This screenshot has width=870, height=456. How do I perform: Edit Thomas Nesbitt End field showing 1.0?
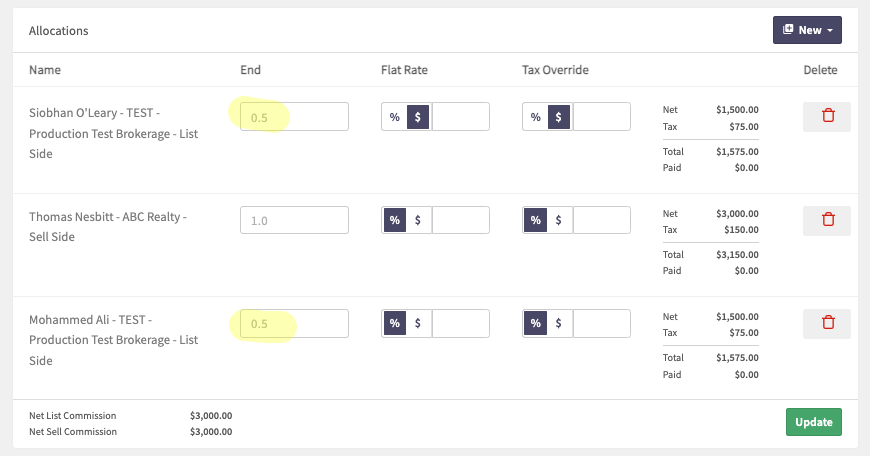click(294, 220)
